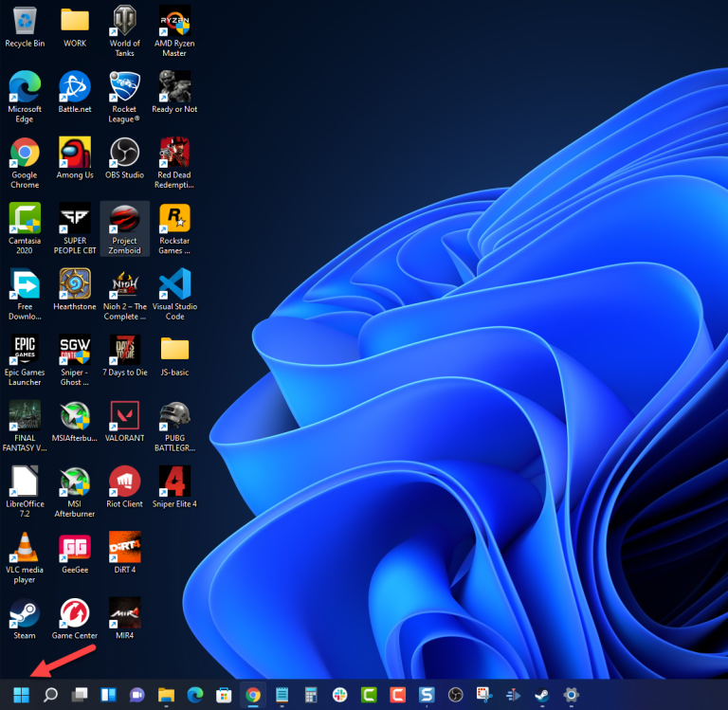Open Microsoft Store from the taskbar

[224, 695]
